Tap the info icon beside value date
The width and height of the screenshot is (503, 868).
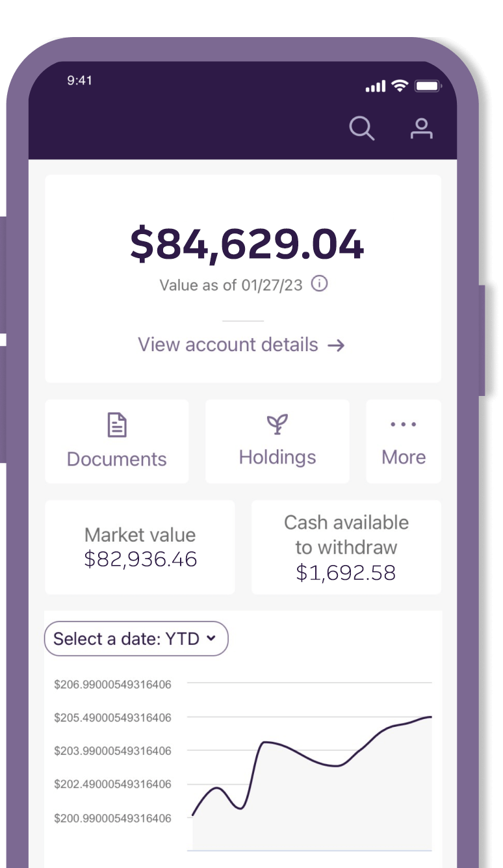point(319,284)
